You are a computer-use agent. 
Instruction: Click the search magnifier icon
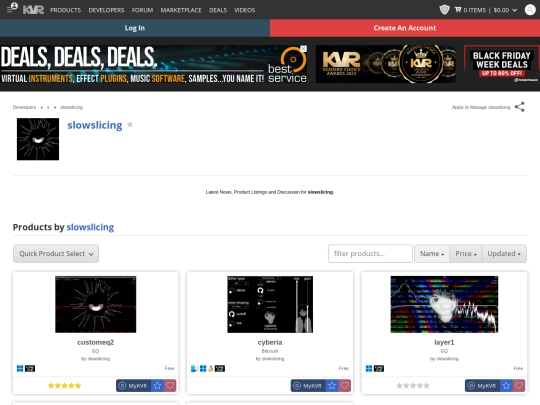click(530, 10)
